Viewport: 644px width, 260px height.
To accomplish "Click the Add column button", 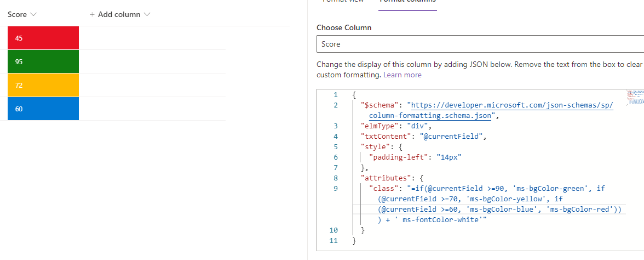I will click(x=120, y=14).
